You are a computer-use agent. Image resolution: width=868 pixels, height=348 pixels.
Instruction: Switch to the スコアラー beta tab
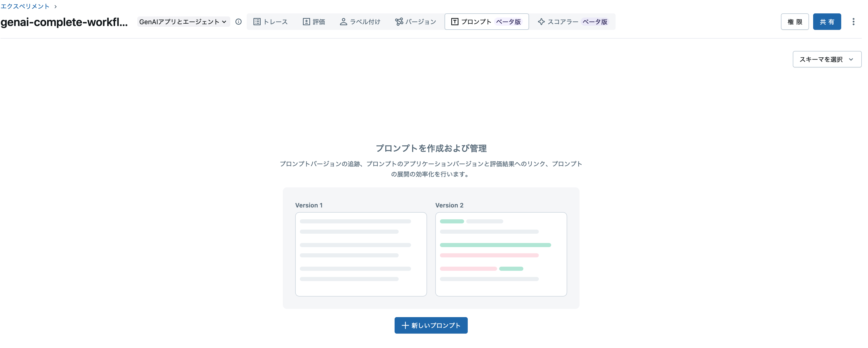point(573,22)
